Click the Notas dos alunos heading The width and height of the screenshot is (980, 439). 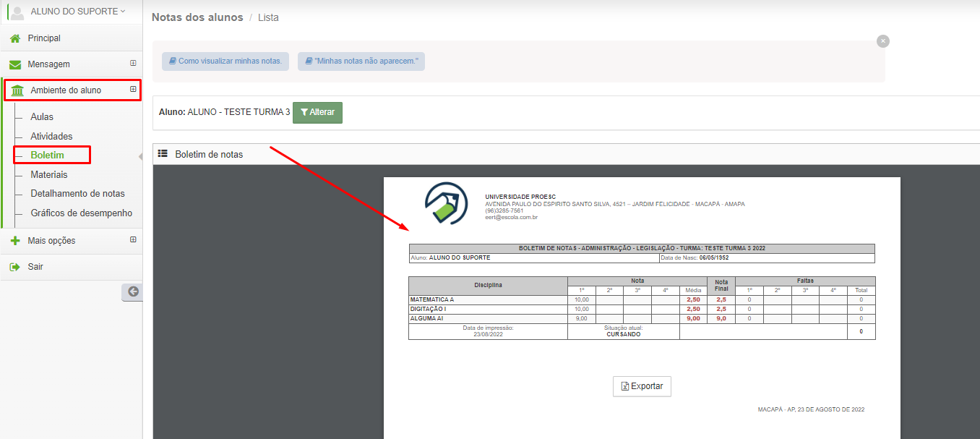197,17
